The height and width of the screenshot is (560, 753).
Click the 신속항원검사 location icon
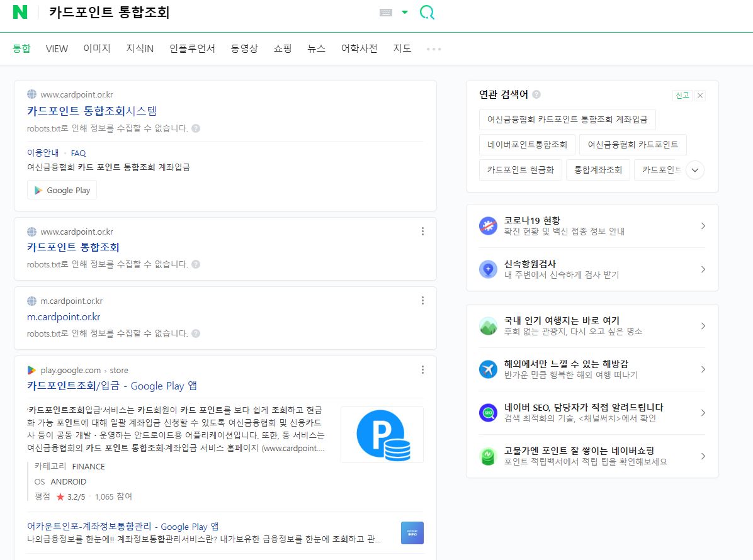point(489,269)
